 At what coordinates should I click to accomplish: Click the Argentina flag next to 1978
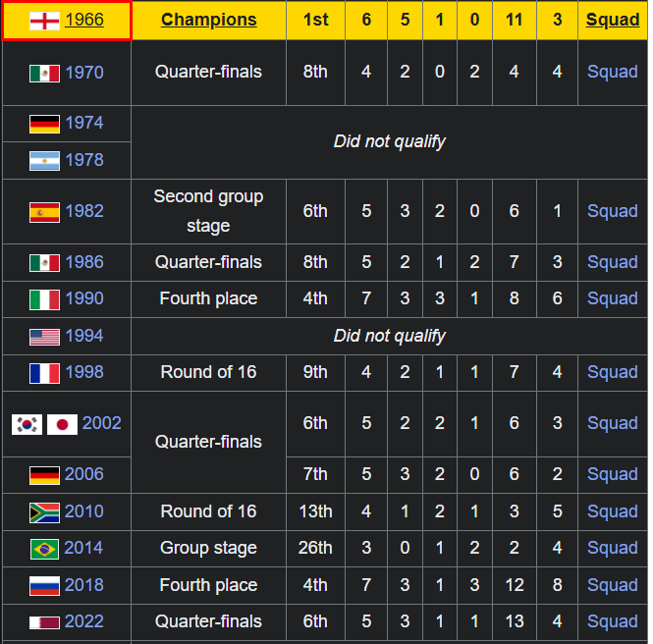point(44,161)
